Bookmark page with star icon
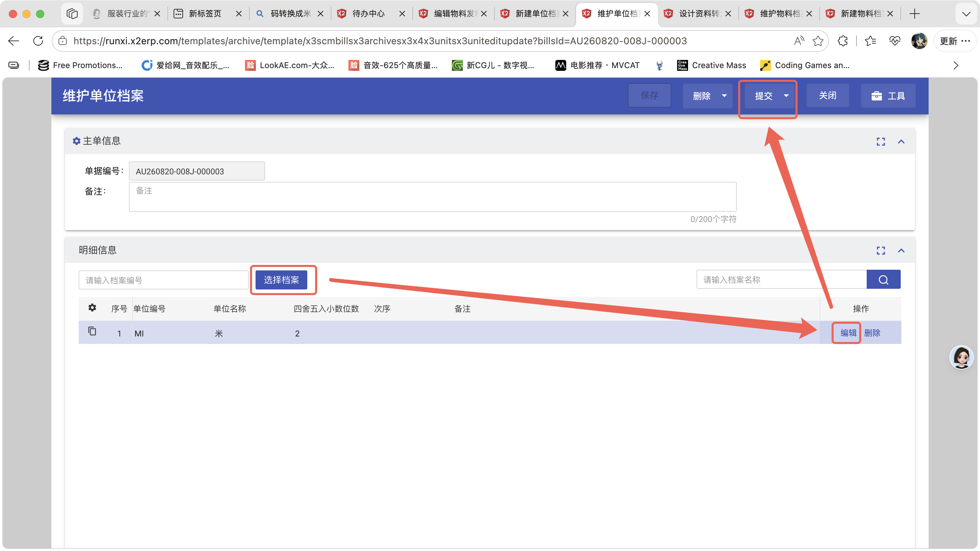Screen dimensions: 980x551 click(818, 41)
